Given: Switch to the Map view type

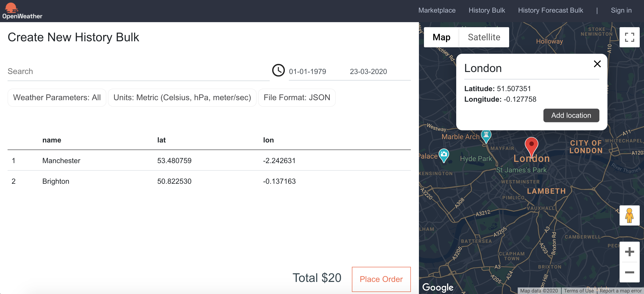Looking at the screenshot, I should [441, 37].
